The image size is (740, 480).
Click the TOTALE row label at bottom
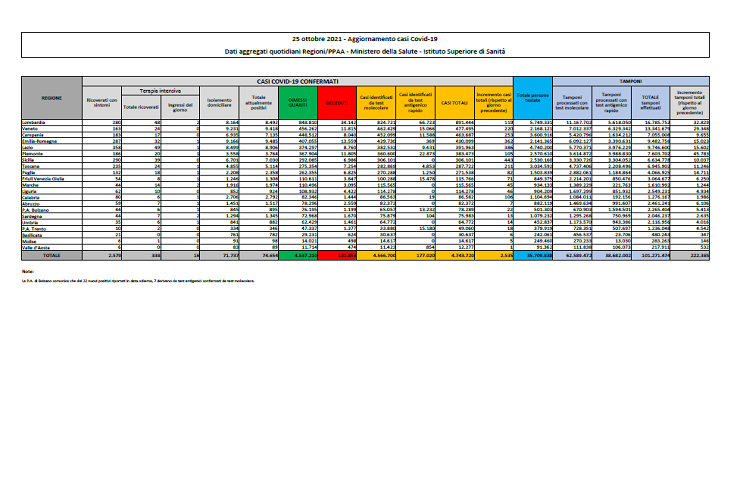pyautogui.click(x=51, y=256)
